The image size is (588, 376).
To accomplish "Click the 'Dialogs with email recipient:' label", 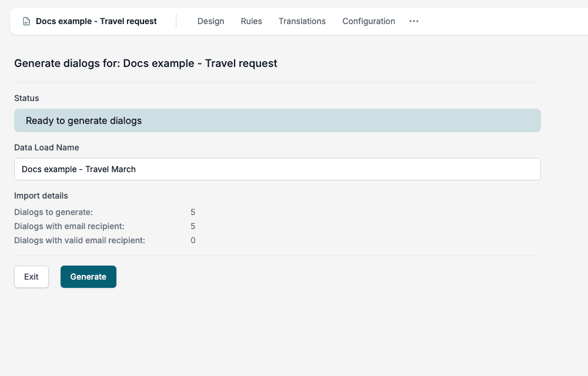I will 69,226.
